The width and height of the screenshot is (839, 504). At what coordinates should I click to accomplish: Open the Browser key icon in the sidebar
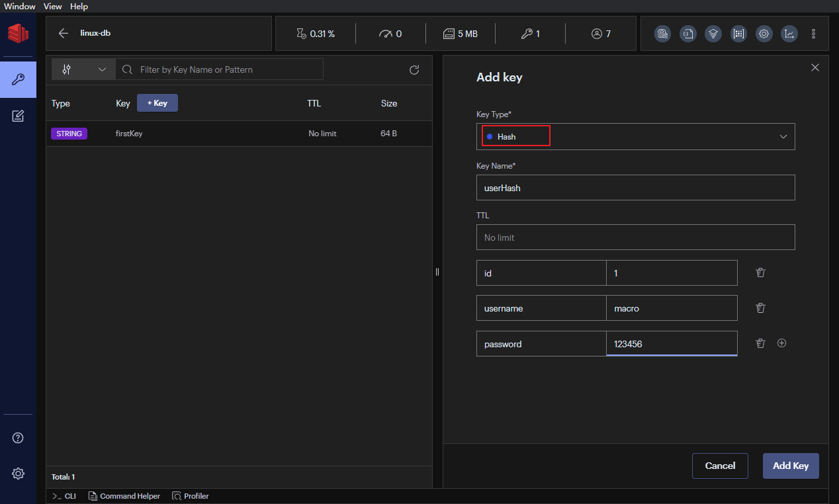pyautogui.click(x=18, y=79)
